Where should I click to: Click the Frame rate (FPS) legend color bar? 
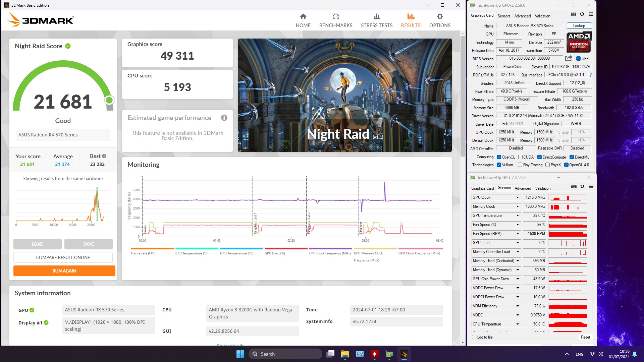pos(152,248)
